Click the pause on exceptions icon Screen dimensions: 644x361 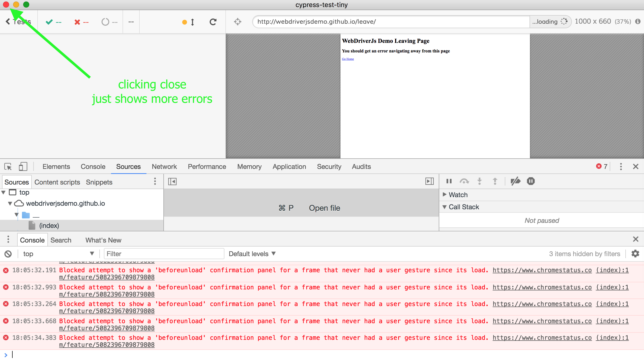[530, 182]
